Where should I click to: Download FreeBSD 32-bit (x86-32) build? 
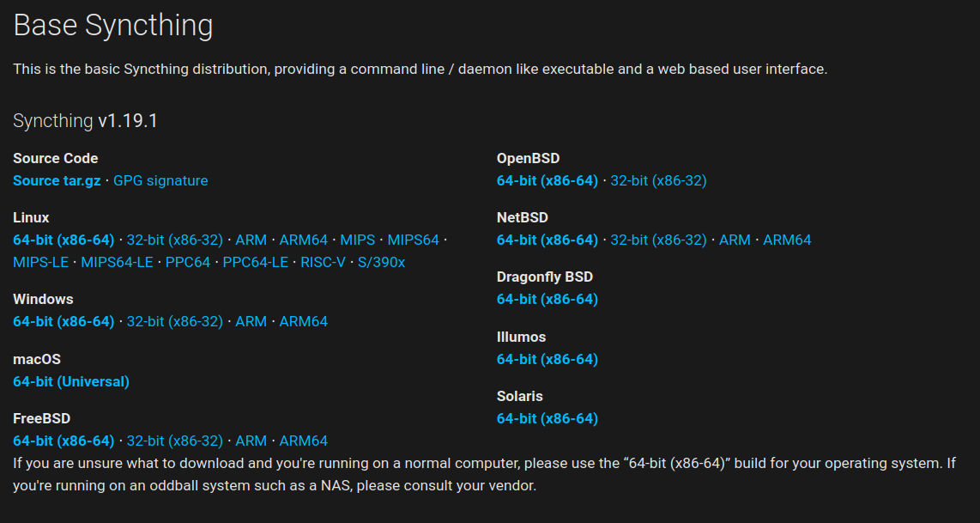[x=175, y=441]
